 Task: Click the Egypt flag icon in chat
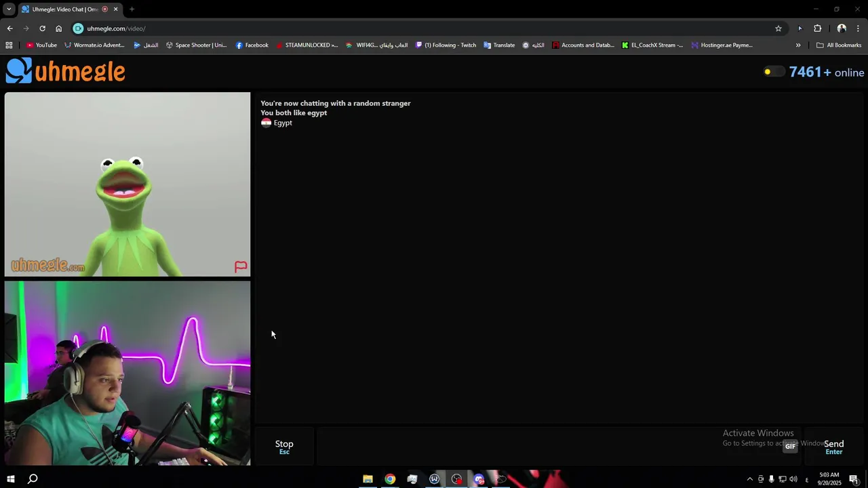point(266,123)
